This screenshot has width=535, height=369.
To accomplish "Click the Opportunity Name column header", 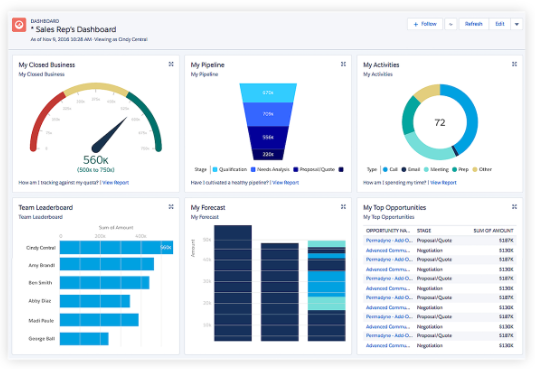I will 388,231.
